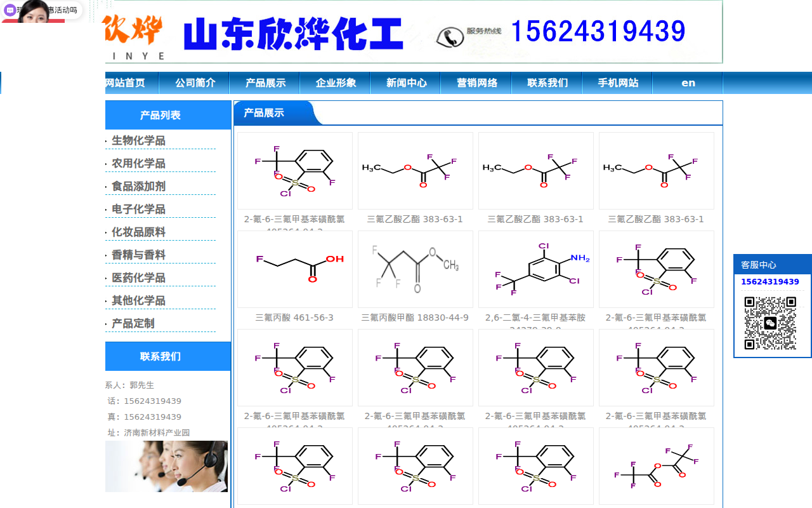Click the 企业形象 navigation item

coord(334,83)
